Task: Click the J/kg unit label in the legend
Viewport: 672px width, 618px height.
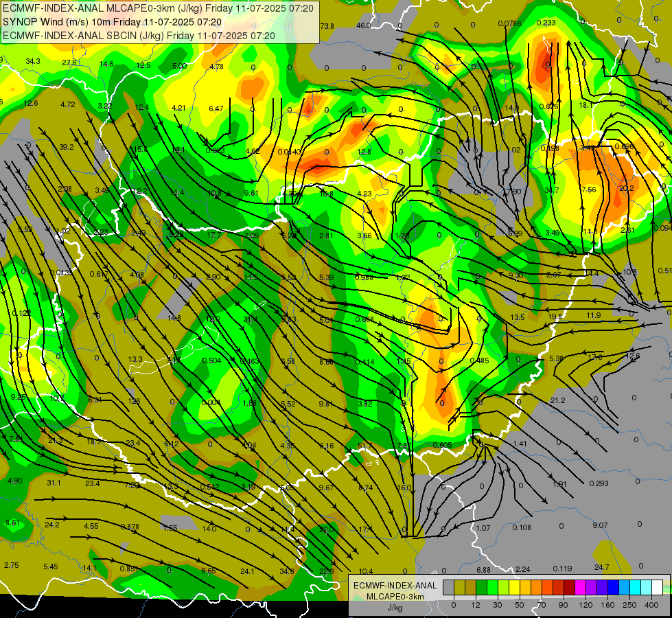Action: (395, 608)
